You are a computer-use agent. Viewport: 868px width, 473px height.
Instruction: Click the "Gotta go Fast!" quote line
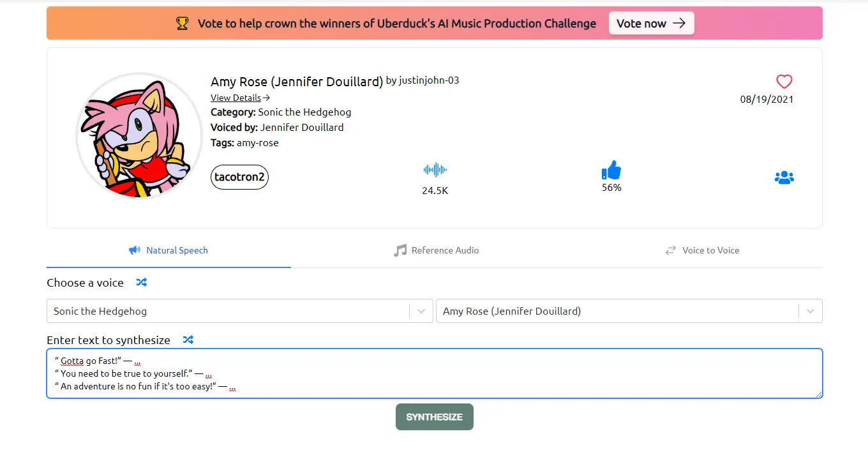[x=98, y=361]
